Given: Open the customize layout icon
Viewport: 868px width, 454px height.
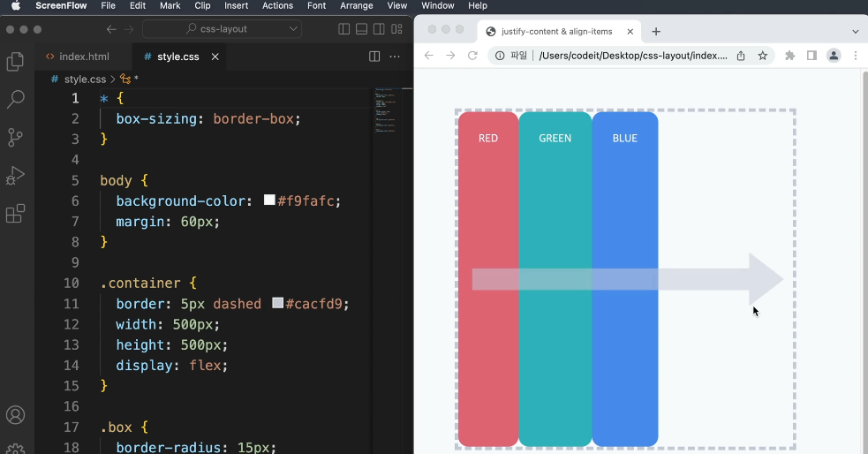Looking at the screenshot, I should [x=396, y=29].
